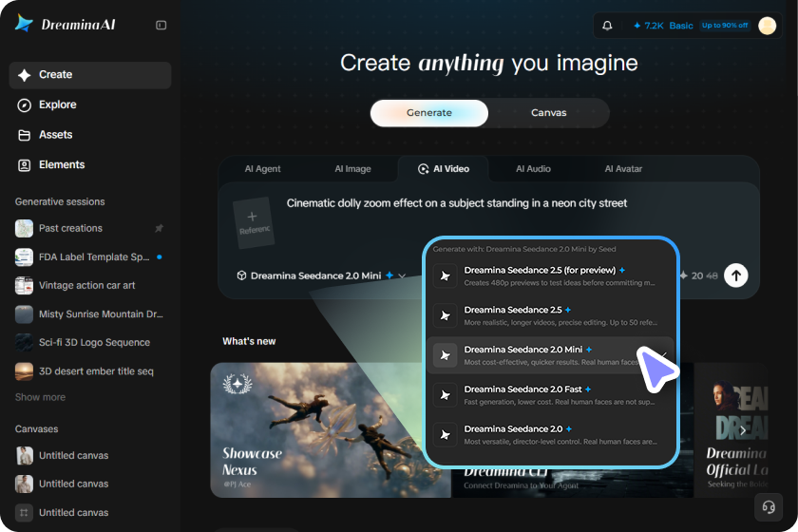Screen dimensions: 798x532
Task: Open FDA Label Template session
Action: tap(90, 257)
